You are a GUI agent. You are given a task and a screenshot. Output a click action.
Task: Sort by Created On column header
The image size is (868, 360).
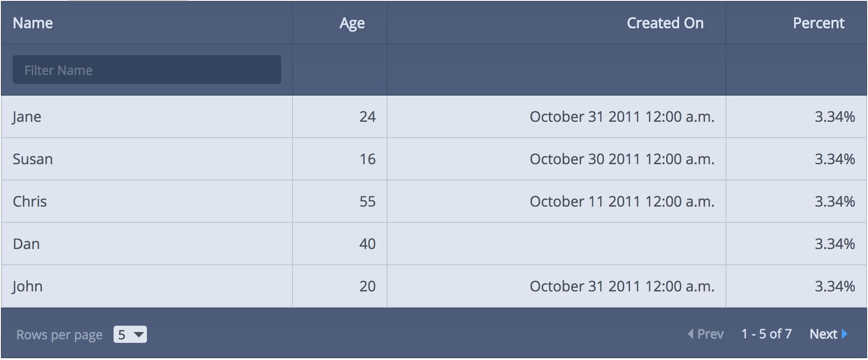(x=665, y=23)
